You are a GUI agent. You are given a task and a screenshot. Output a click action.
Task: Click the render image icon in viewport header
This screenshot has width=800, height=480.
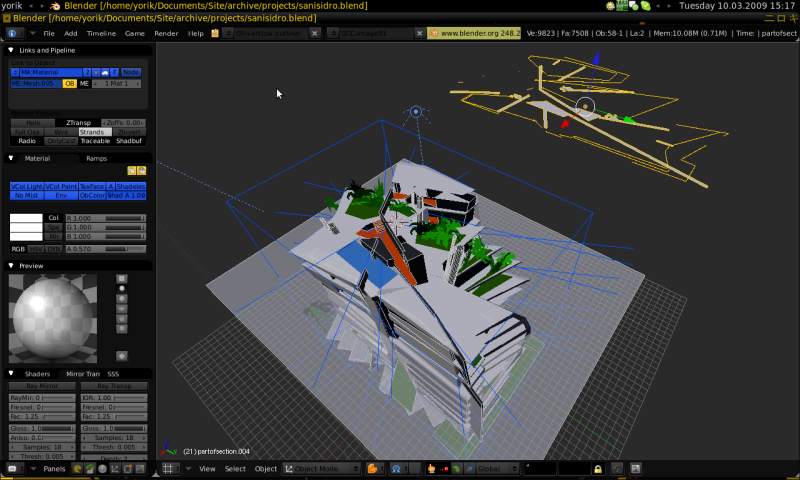[635, 468]
